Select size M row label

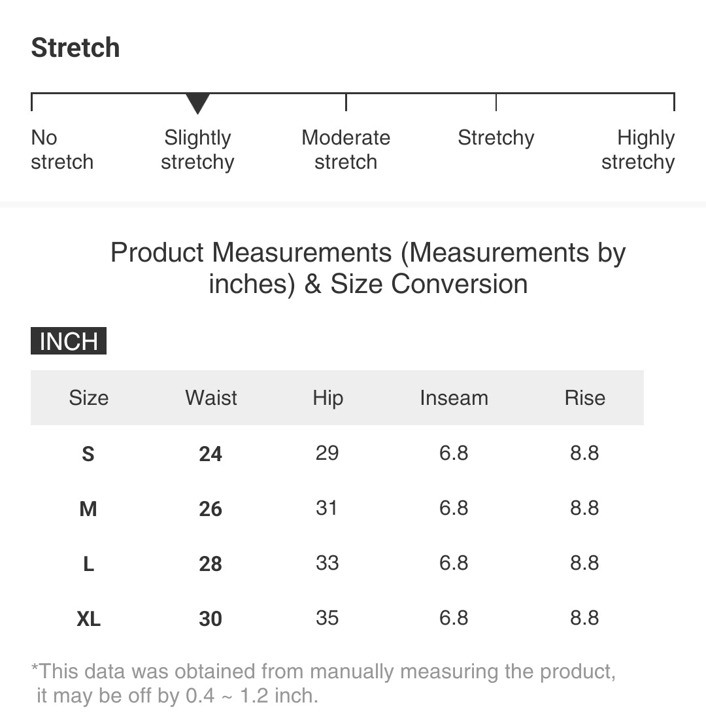(x=88, y=509)
